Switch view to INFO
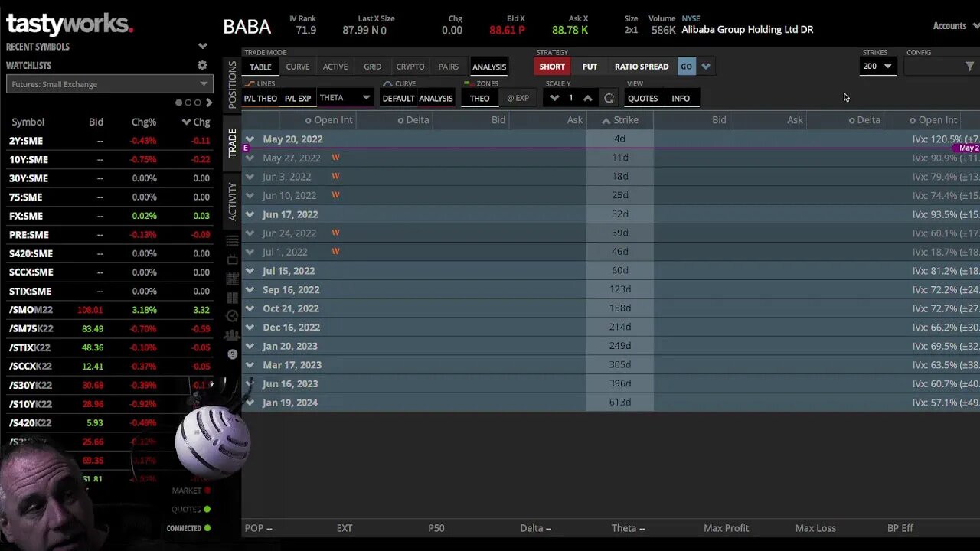This screenshot has height=551, width=980. tap(681, 98)
